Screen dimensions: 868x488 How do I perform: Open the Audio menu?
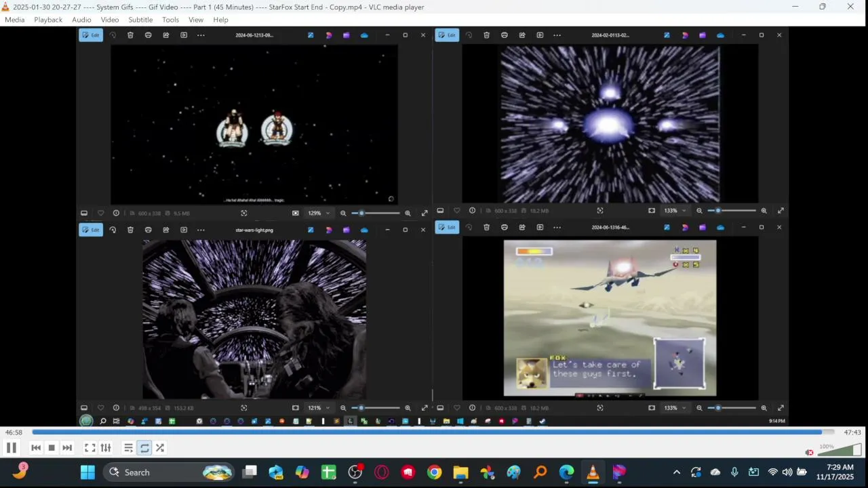coord(81,20)
